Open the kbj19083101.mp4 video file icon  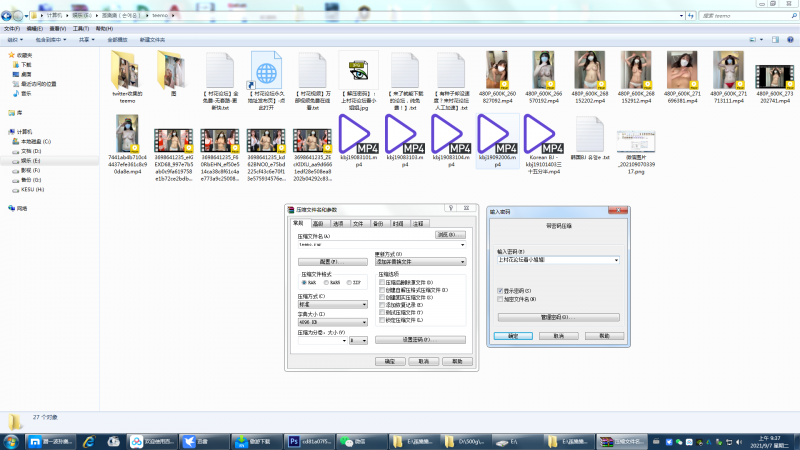359,133
